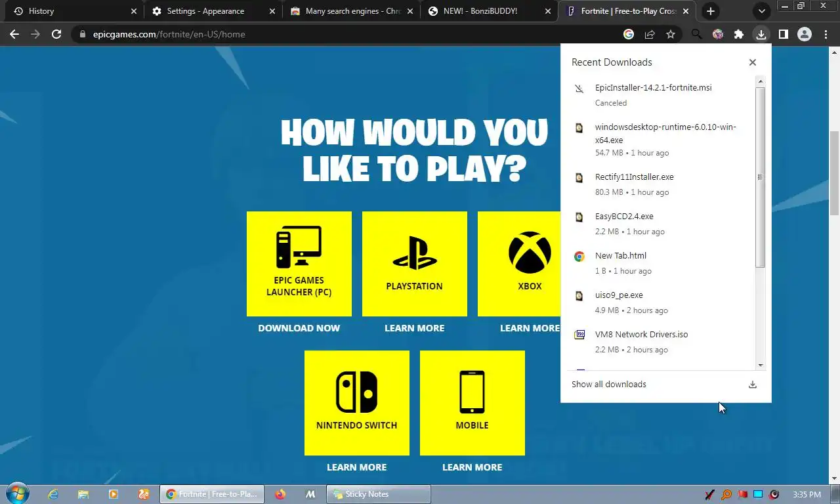840x504 pixels.
Task: Switch to Sticky Notes in the taskbar
Action: 379,494
